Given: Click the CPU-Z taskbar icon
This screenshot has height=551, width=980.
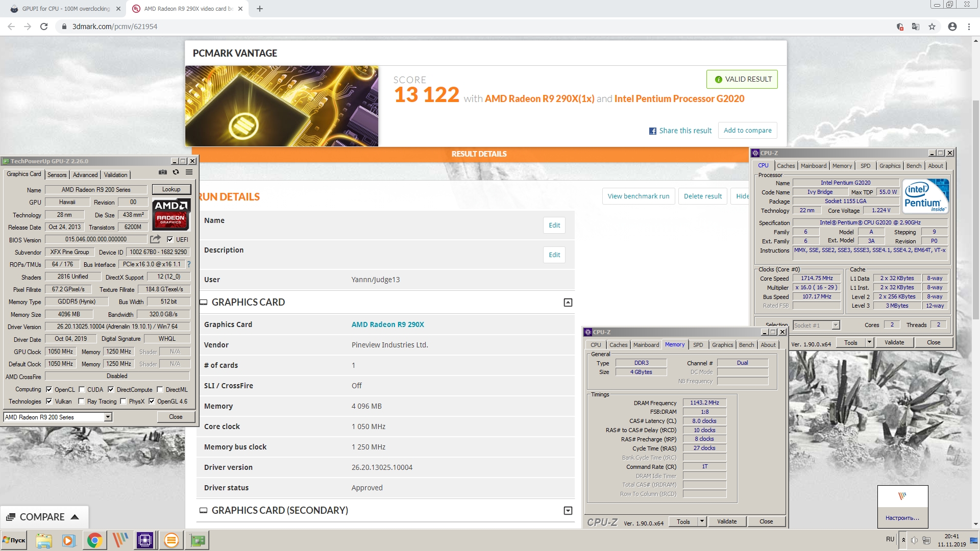Looking at the screenshot, I should [x=145, y=540].
